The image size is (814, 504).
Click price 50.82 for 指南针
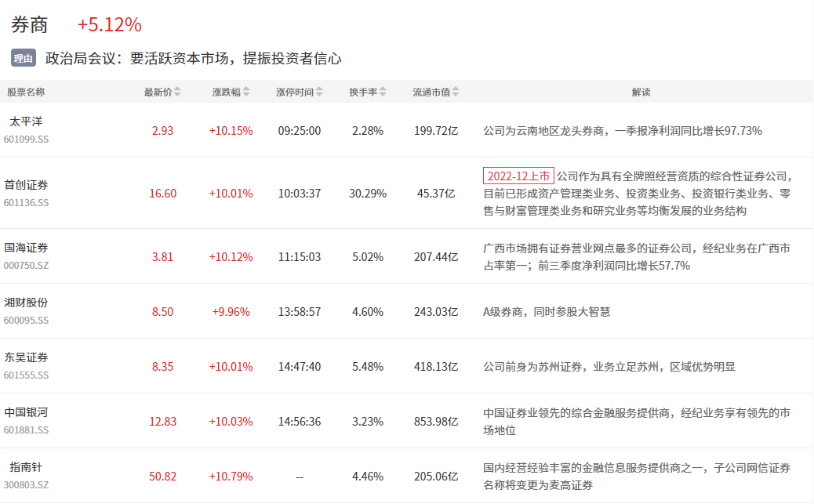[x=162, y=477]
